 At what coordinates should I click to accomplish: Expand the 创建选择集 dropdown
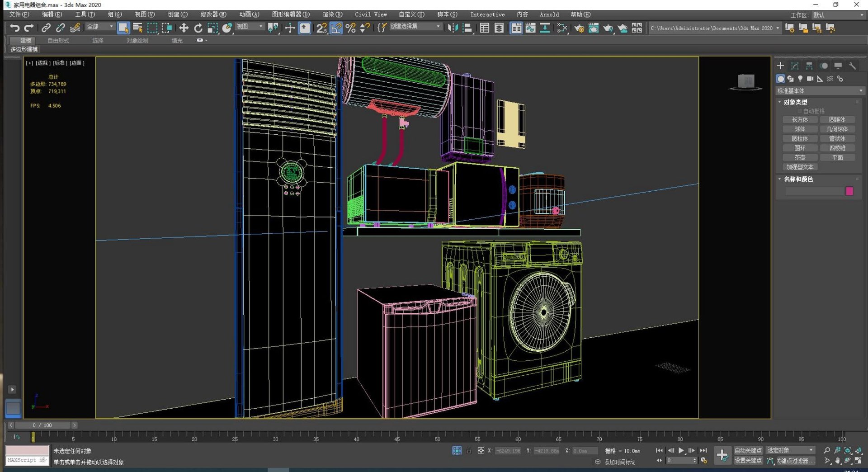point(415,27)
